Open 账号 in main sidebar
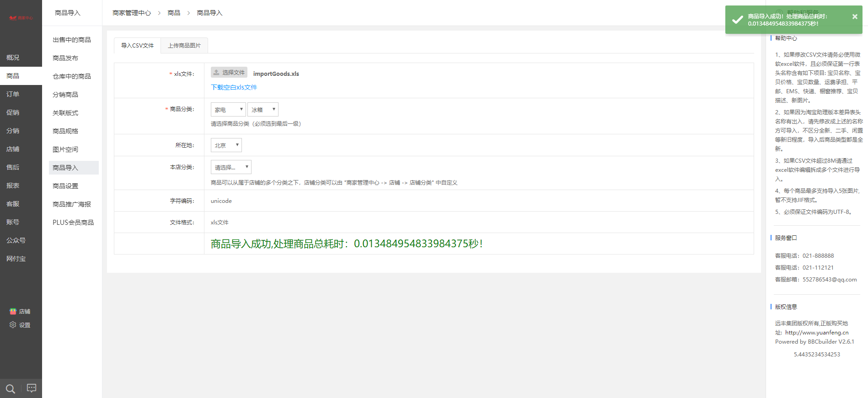This screenshot has height=398, width=868. click(21, 222)
